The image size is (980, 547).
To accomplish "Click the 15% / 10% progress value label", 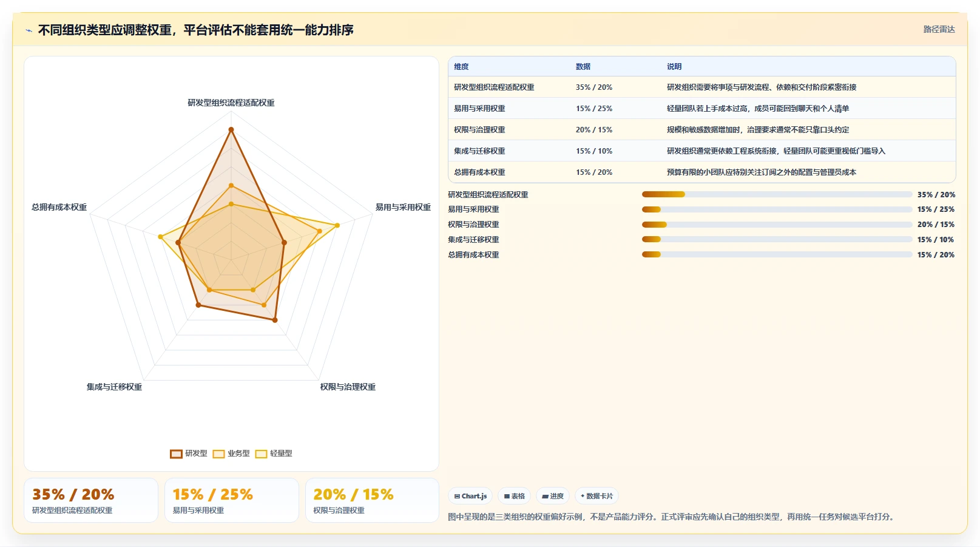I will 935,239.
